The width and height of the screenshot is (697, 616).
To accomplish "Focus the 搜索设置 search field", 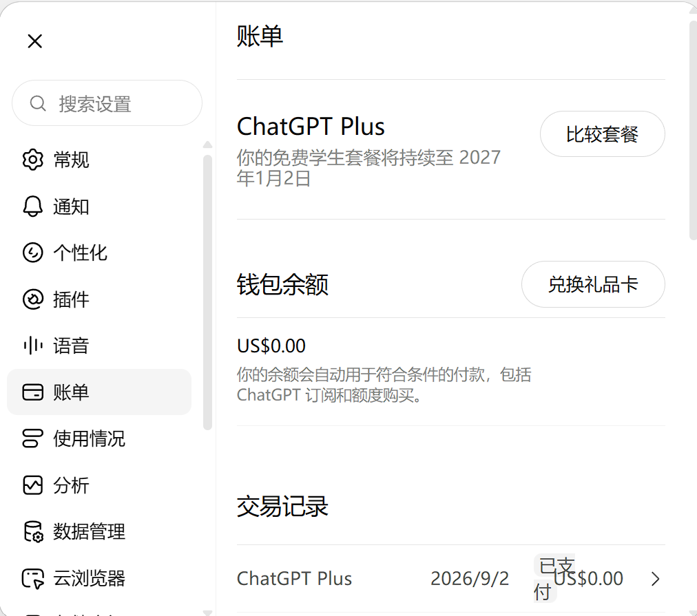I will point(107,103).
